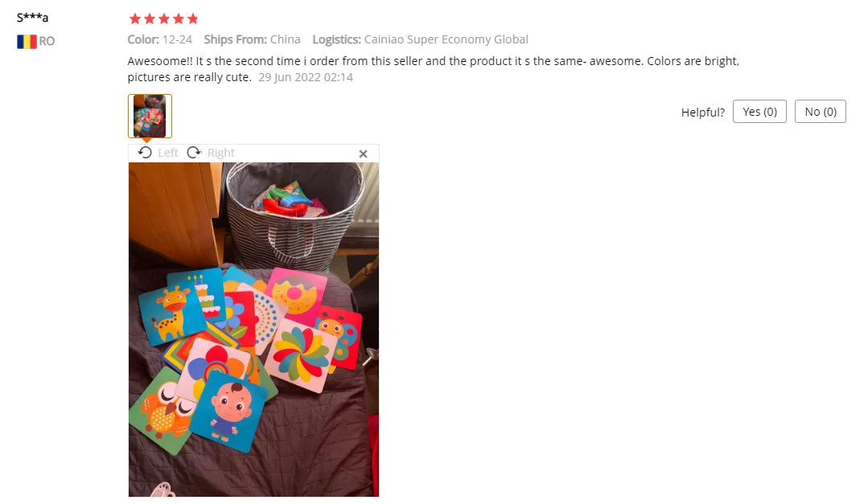
Task: Click the fifth red rating star
Action: pos(192,18)
